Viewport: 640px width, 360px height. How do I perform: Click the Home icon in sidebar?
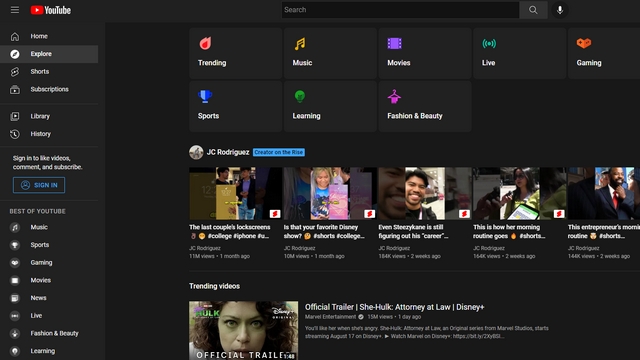(15, 36)
